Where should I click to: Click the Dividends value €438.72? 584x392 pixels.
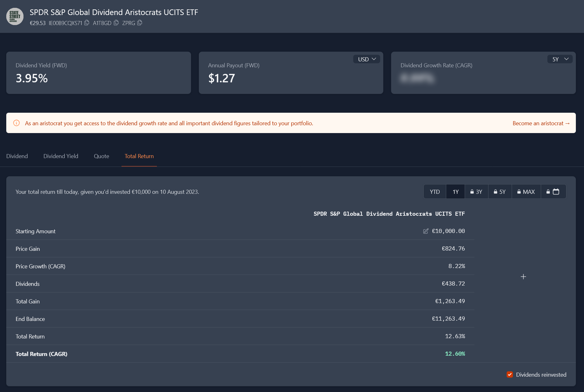pos(453,284)
